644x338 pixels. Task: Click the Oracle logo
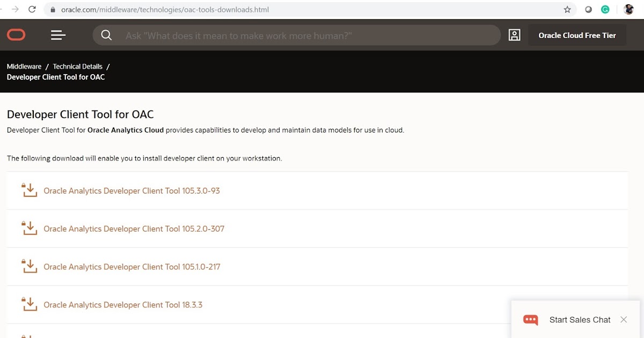[x=16, y=34]
